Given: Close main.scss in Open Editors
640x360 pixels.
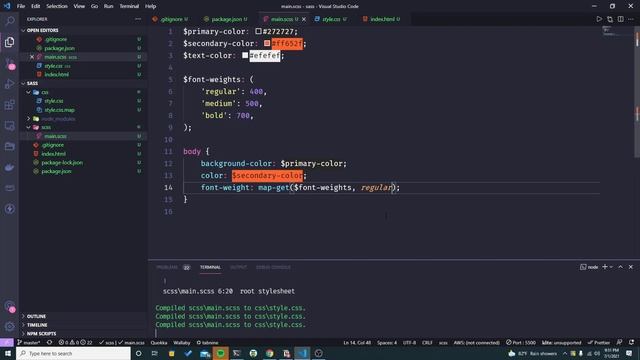Looking at the screenshot, I should pos(32,57).
